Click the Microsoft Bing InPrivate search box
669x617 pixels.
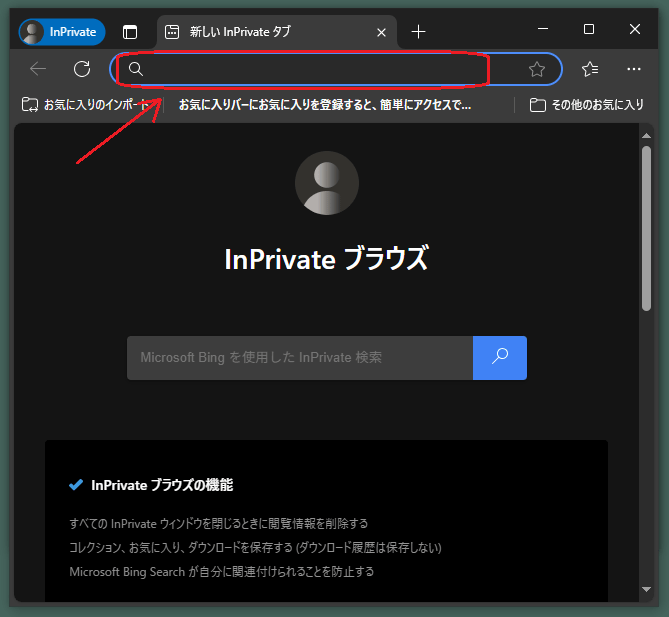(x=300, y=358)
